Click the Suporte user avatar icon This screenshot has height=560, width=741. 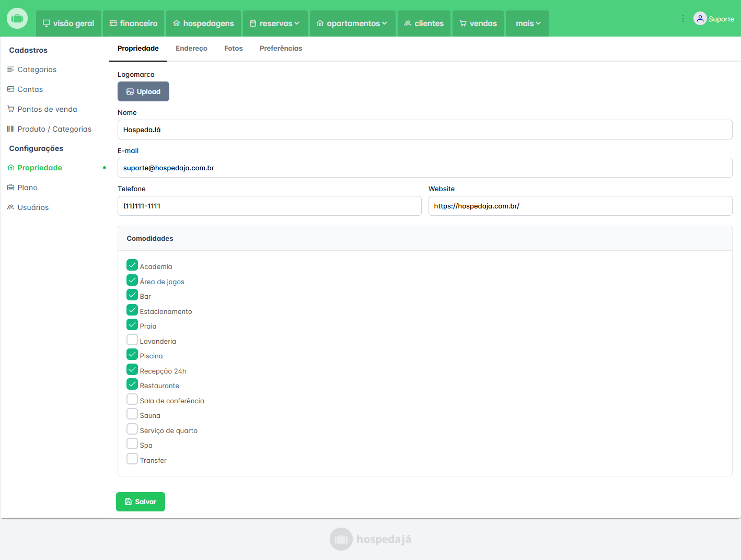700,19
